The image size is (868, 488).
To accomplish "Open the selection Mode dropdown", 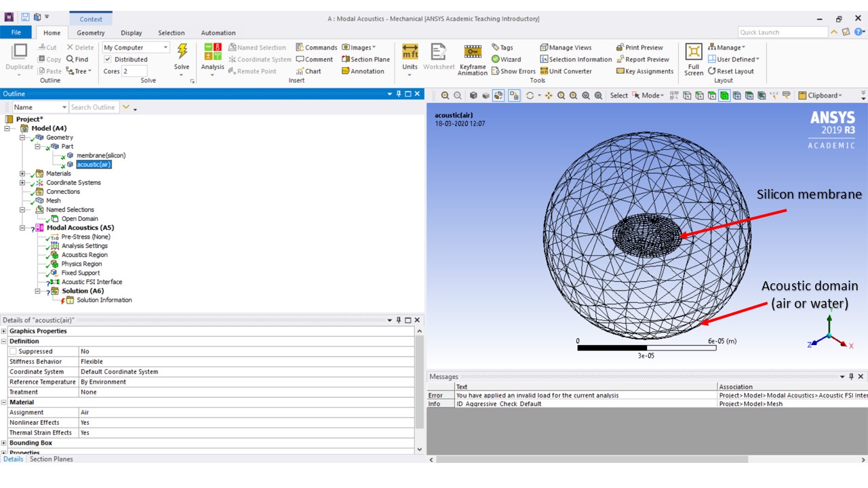I will [x=650, y=96].
